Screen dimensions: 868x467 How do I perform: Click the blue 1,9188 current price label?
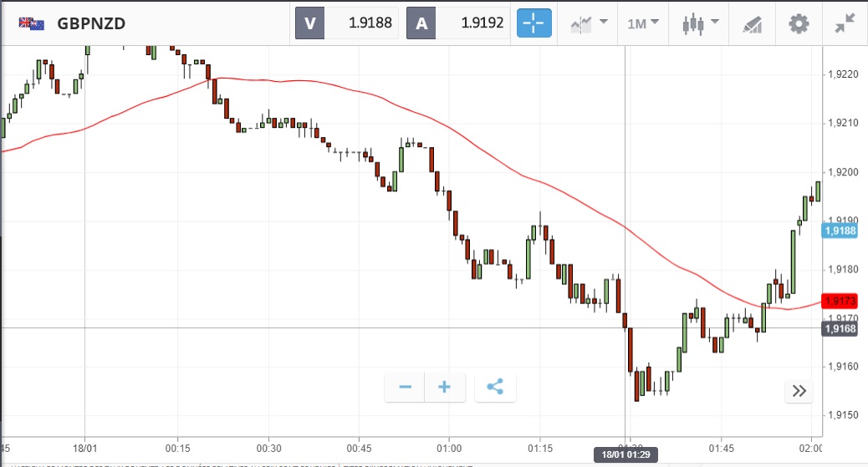[840, 231]
